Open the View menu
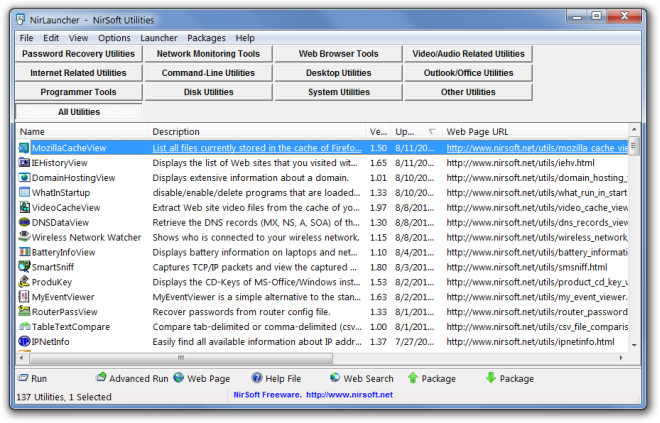Viewport: 660px width, 423px height. pyautogui.click(x=78, y=38)
